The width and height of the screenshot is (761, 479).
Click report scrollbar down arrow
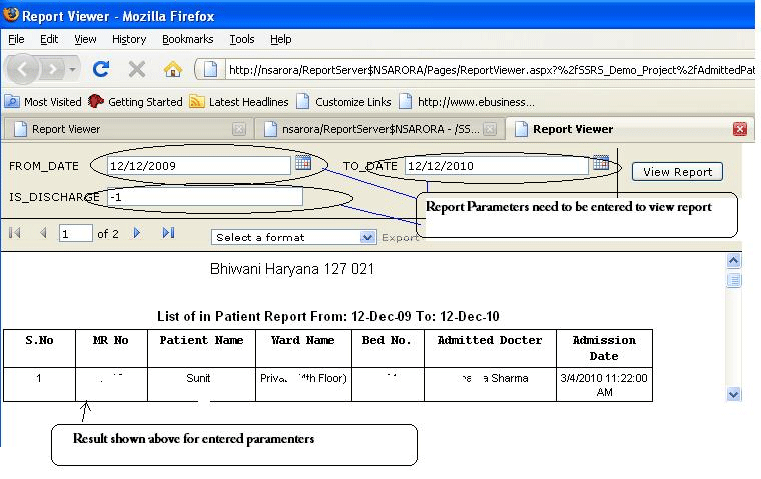[x=733, y=394]
